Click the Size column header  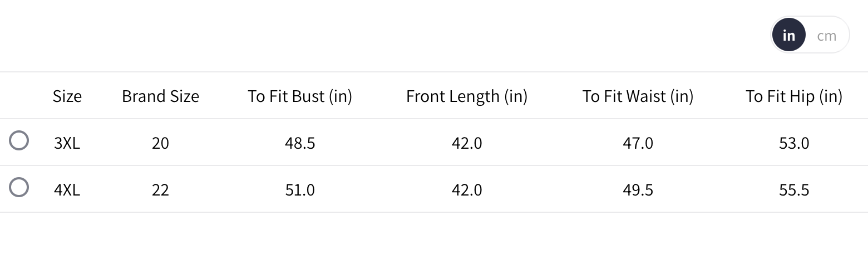point(67,96)
